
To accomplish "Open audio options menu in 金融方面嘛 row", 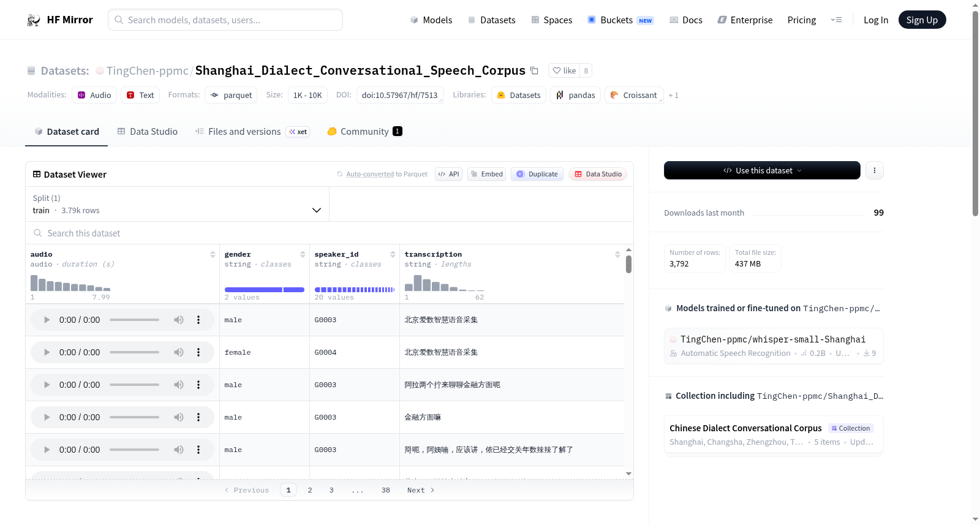I will (x=198, y=417).
